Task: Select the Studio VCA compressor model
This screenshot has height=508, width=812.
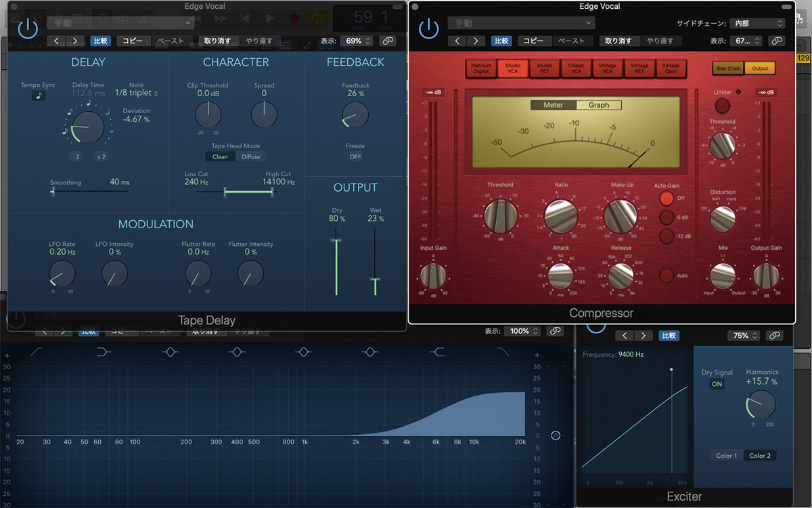Action: 513,68
